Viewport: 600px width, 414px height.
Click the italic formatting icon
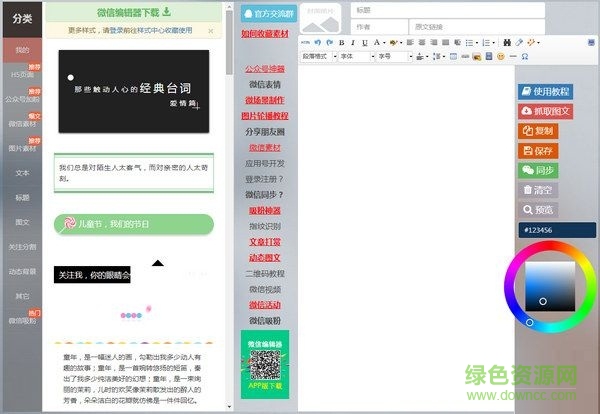[351, 43]
